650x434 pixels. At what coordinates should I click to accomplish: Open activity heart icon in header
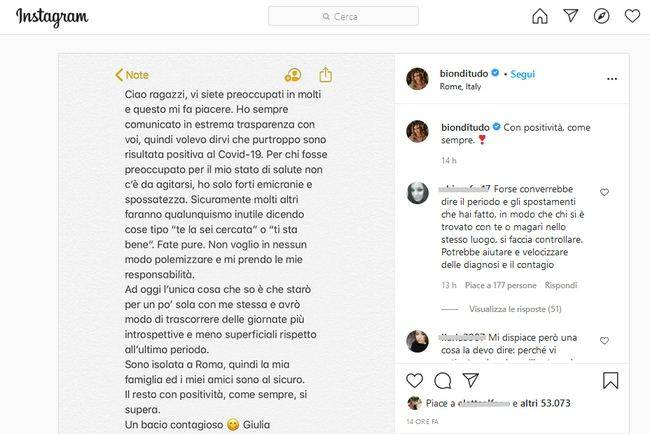coord(632,16)
